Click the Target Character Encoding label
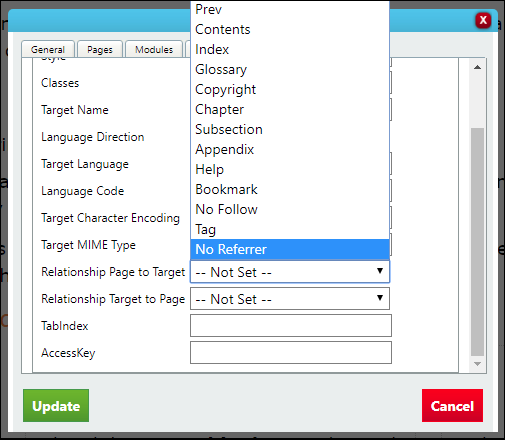This screenshot has width=505, height=440. click(110, 218)
